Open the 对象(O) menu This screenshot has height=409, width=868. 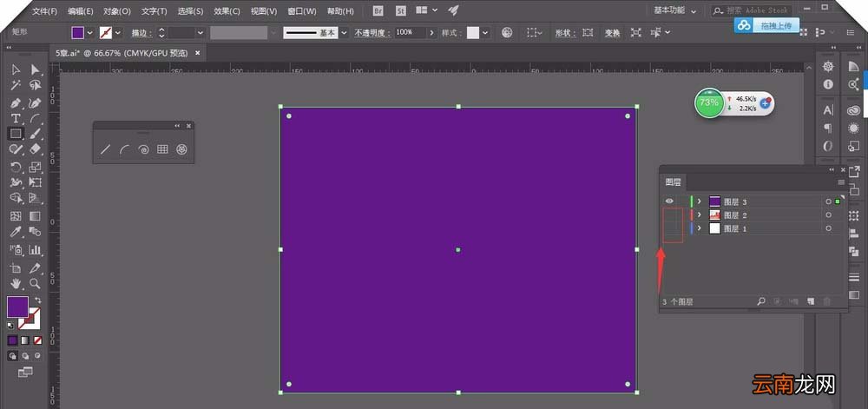click(x=117, y=10)
